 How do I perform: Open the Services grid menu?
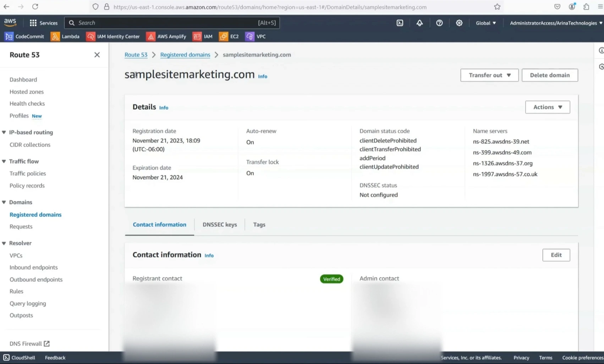pyautogui.click(x=43, y=23)
